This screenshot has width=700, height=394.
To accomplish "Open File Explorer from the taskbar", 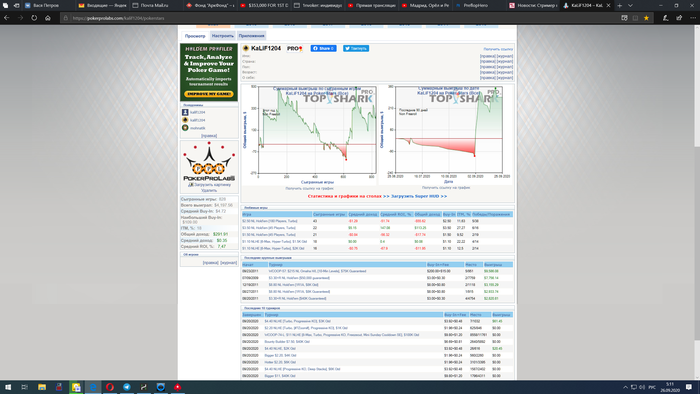I will pos(42,387).
